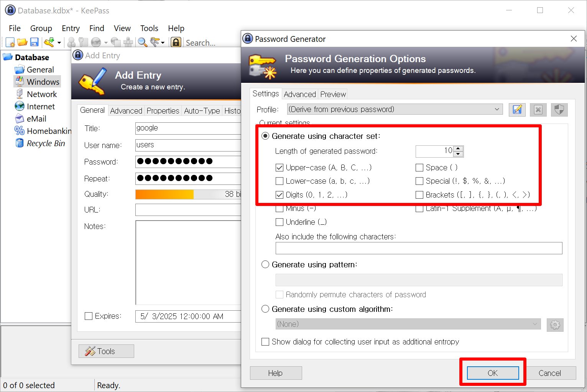Click the Save profile icon button
The height and width of the screenshot is (392, 587).
coord(517,110)
